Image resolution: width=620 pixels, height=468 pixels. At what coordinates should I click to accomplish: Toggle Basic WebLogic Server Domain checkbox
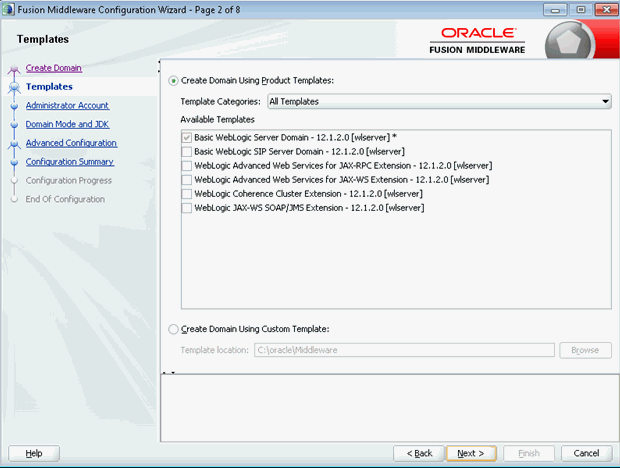[187, 138]
